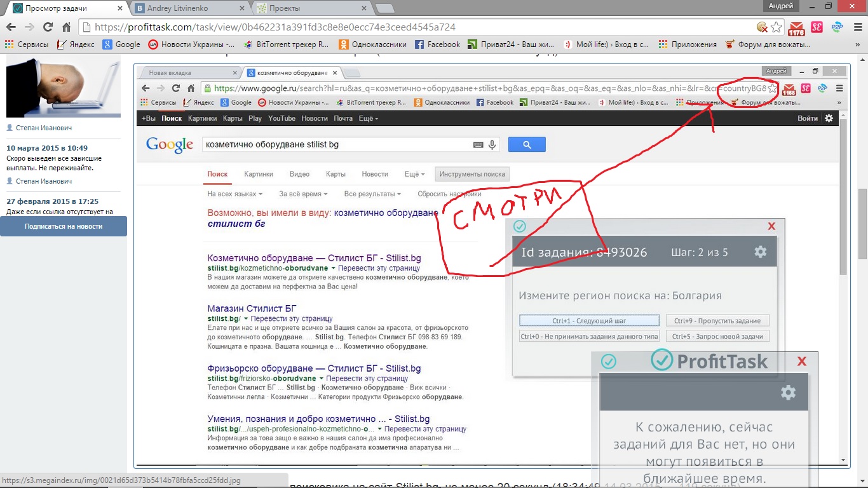This screenshot has width=868, height=488.
Task: Go back using the outer browser's back arrow
Action: [x=11, y=27]
